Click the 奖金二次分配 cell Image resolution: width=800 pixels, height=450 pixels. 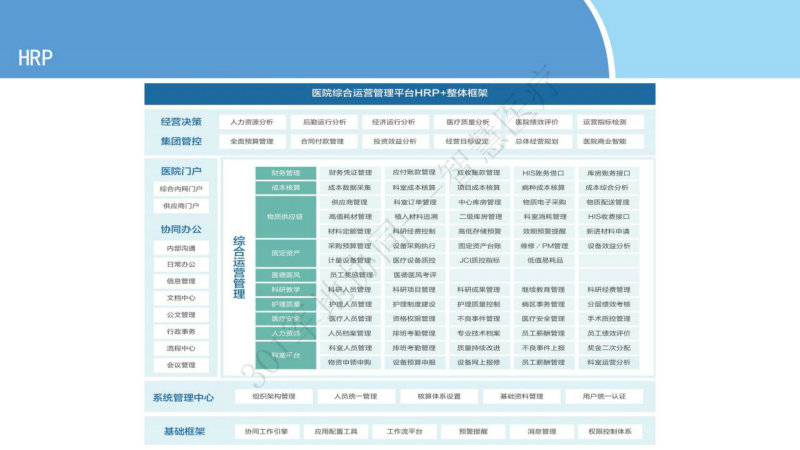coord(608,348)
